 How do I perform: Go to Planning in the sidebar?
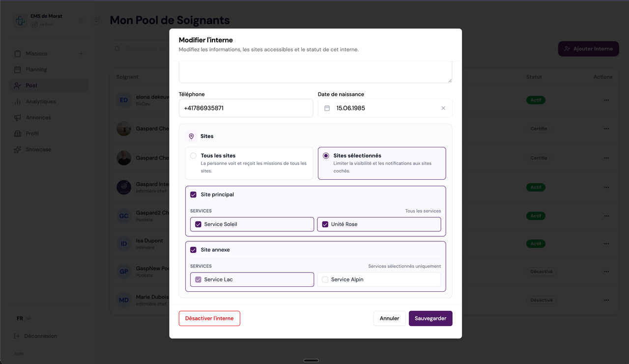click(x=36, y=69)
